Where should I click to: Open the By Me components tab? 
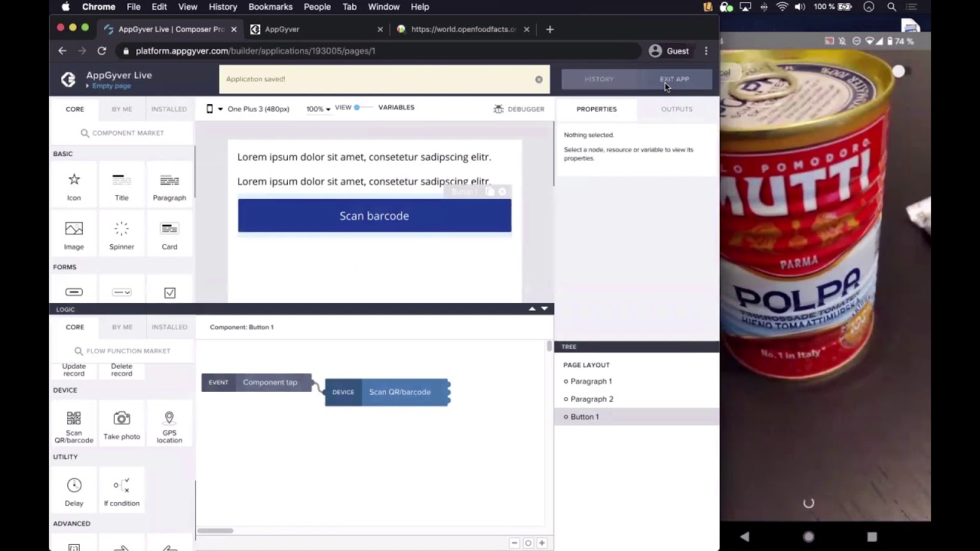(x=122, y=109)
